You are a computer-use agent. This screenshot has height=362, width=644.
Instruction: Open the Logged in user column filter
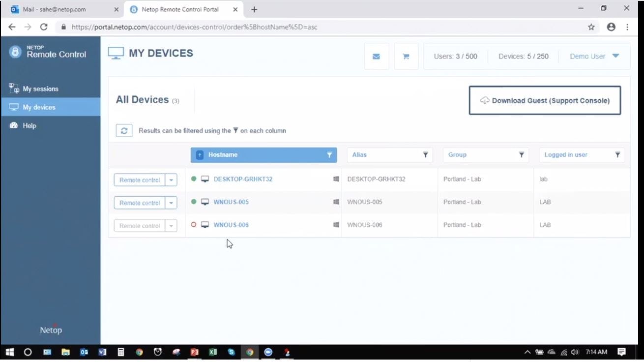coord(617,155)
